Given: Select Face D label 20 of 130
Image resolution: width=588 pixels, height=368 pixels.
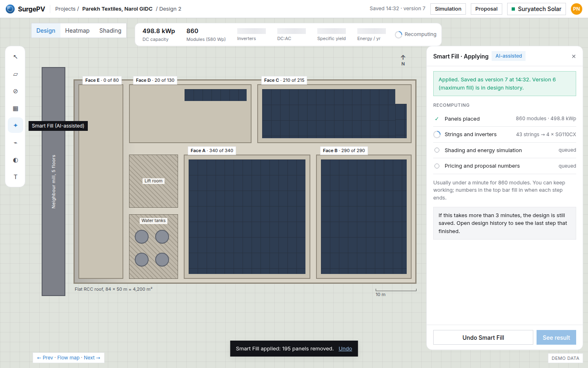Looking at the screenshot, I should (155, 80).
